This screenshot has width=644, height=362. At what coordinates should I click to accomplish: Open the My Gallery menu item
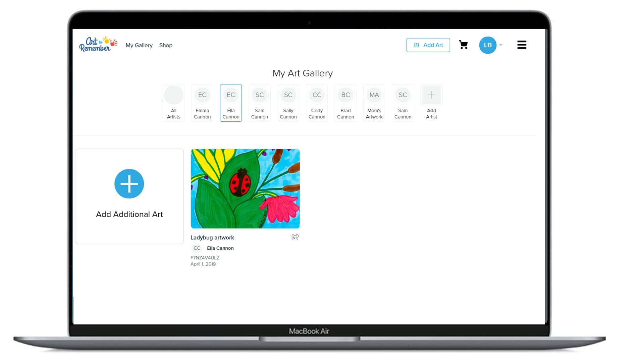click(139, 45)
